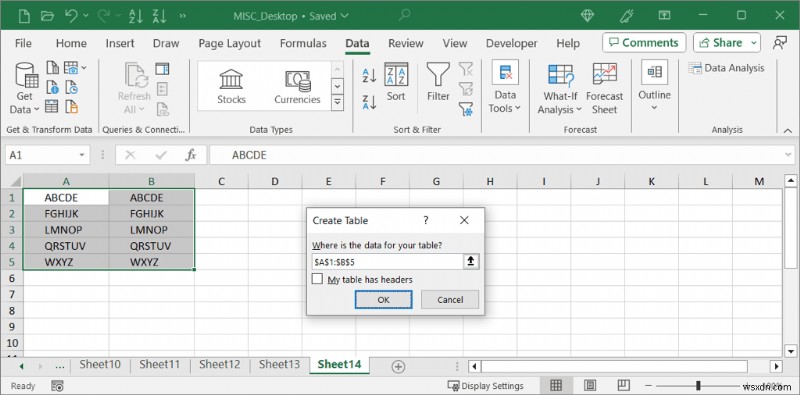
Task: Click the table range input field
Action: tap(388, 261)
